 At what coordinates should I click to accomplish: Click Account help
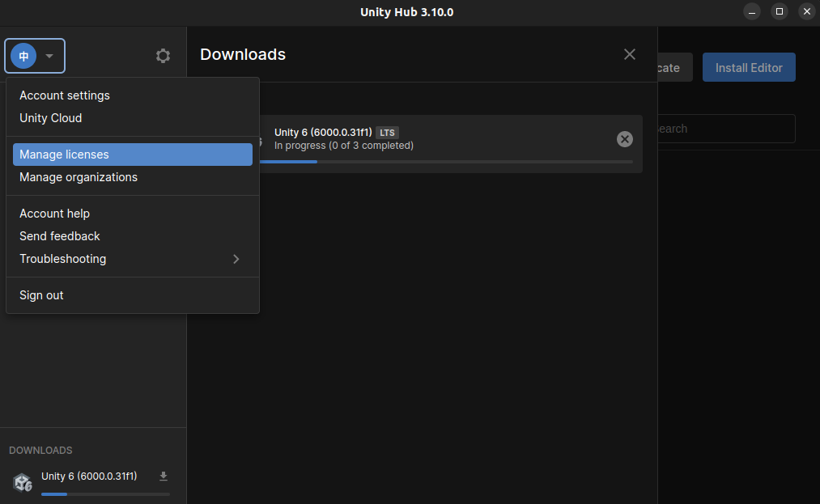pos(54,214)
